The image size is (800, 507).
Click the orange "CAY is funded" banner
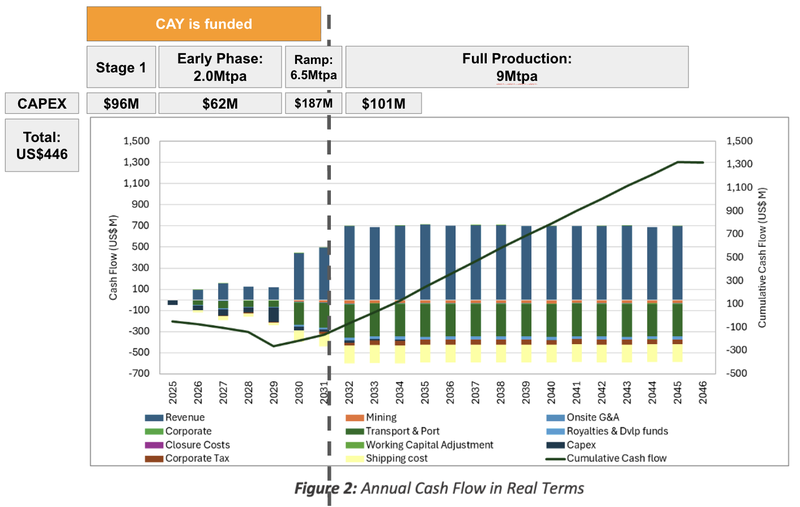[204, 24]
